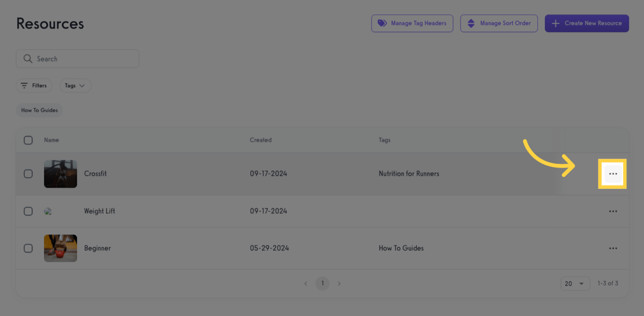Click the search magnifier icon
The image size is (644, 316).
pyautogui.click(x=28, y=59)
